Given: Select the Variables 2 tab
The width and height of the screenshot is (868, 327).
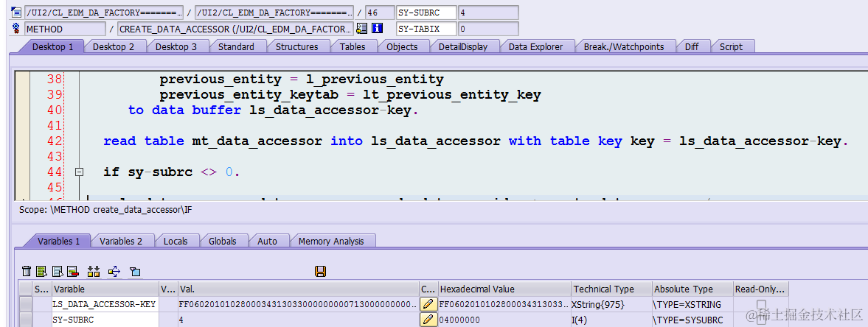Looking at the screenshot, I should [x=121, y=241].
